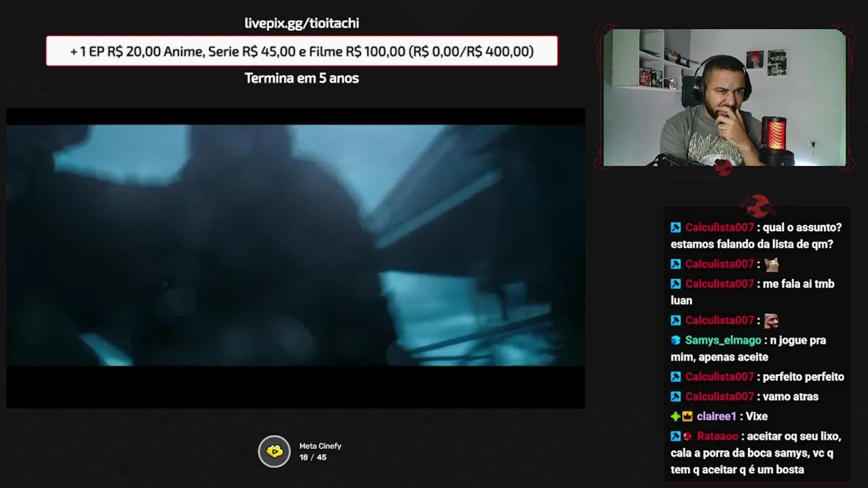The image size is (868, 488).
Task: Click the cat emote in Calculista007's message
Action: point(771,264)
